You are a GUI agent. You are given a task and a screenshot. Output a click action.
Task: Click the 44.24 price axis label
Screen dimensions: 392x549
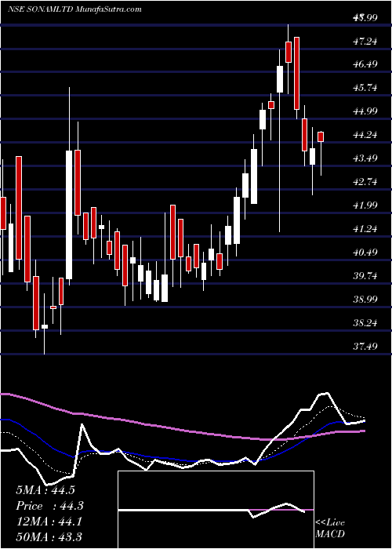tap(365, 135)
